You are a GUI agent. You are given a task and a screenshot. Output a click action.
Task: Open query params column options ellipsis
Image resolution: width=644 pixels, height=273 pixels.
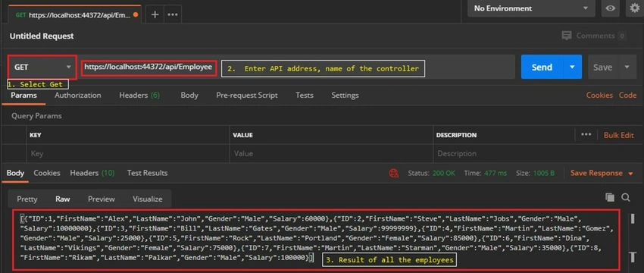pyautogui.click(x=586, y=135)
